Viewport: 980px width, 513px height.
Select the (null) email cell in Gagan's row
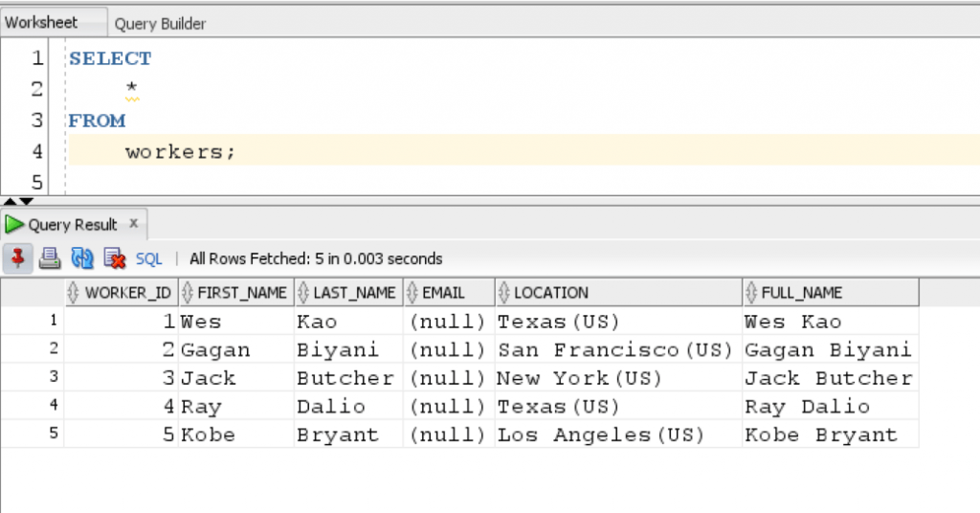point(450,349)
